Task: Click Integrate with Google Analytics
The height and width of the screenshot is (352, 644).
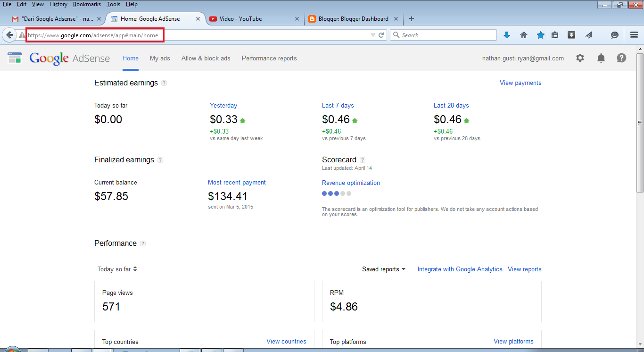Action: [460, 269]
